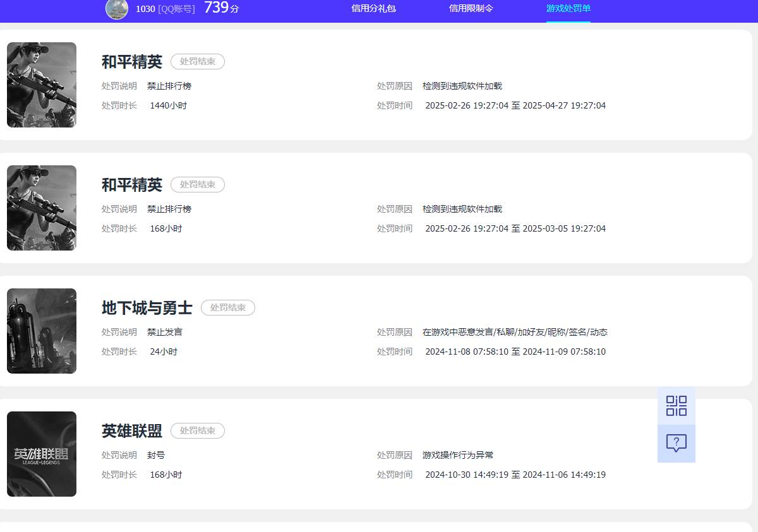Click the user avatar in the header

[117, 9]
